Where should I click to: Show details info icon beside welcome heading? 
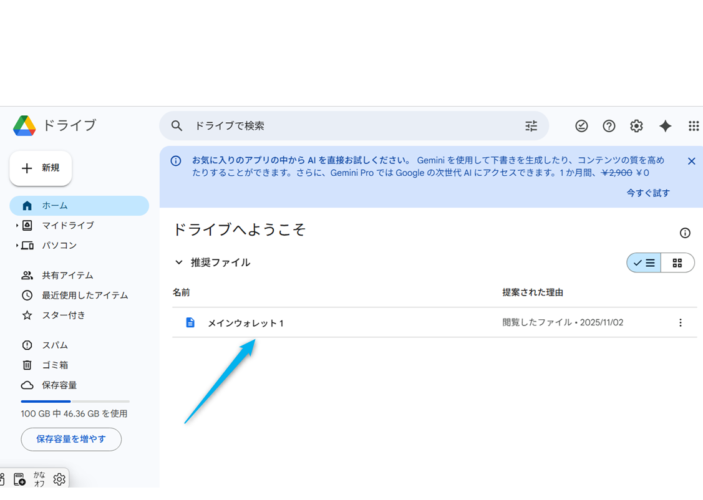click(685, 233)
